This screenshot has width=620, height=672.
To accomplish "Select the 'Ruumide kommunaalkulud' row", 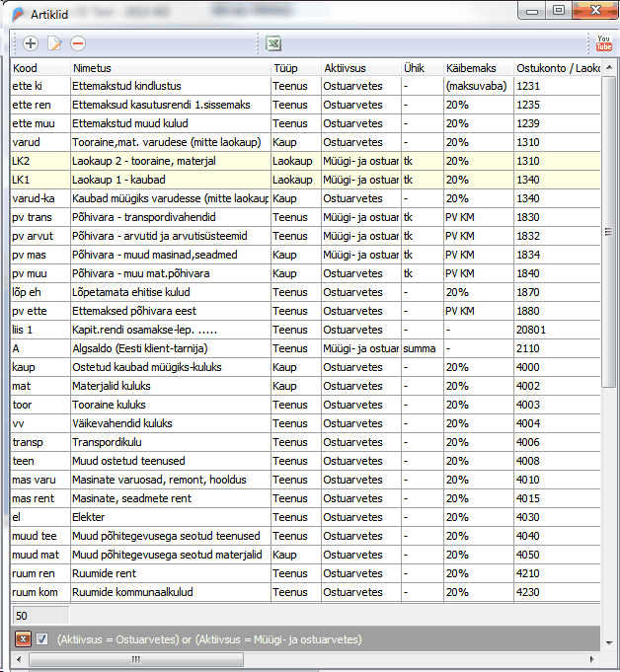I will (x=305, y=592).
